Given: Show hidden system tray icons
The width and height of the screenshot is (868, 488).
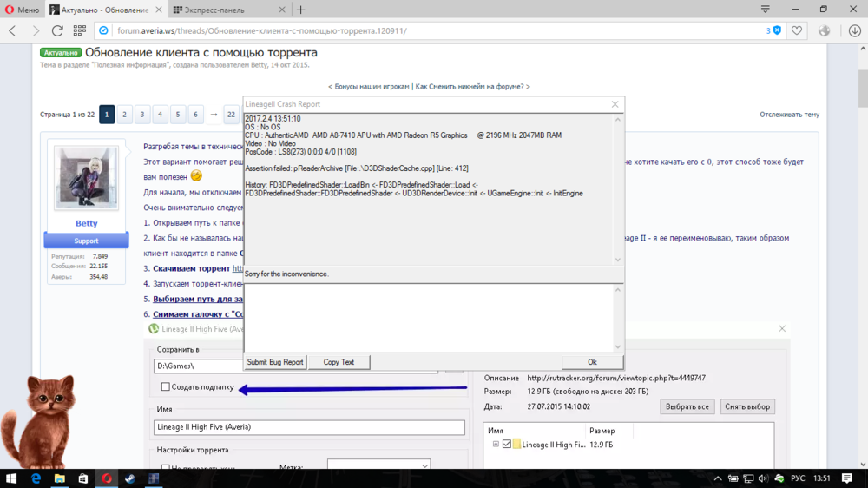Looking at the screenshot, I should pos(718,478).
